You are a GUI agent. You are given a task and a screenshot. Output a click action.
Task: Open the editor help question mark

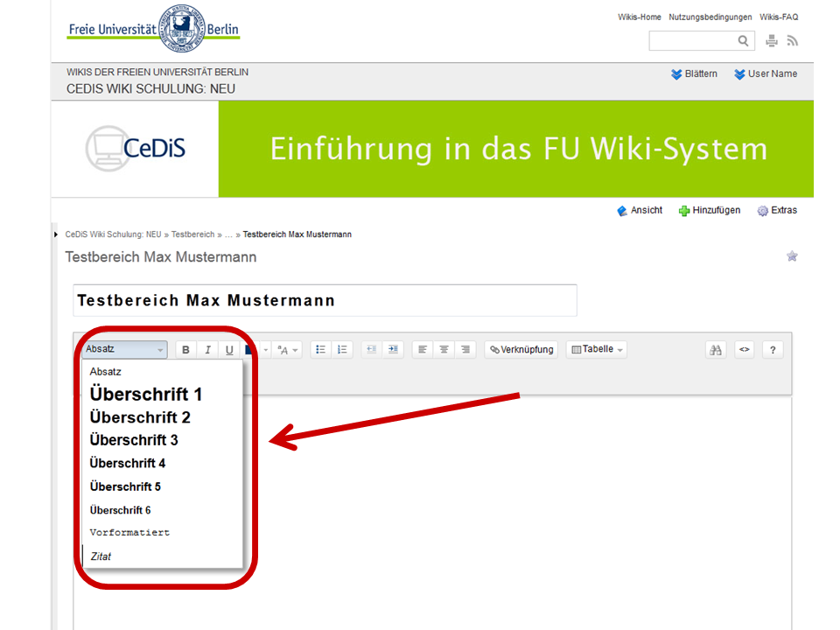pos(773,350)
